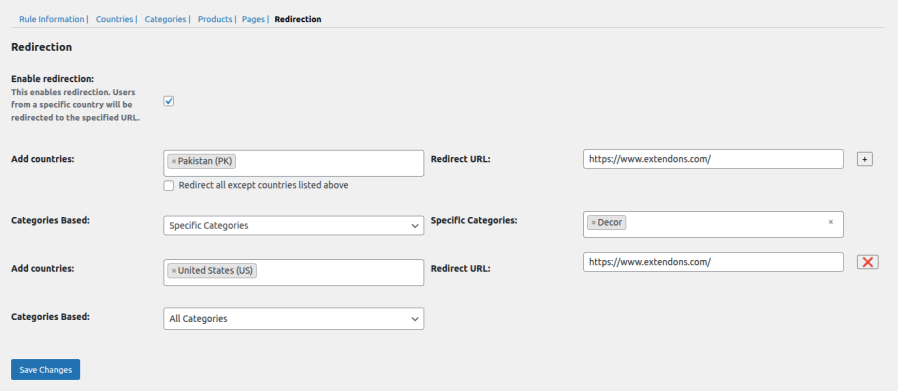
Task: Check Redirect all except countries listed above
Action: click(168, 185)
